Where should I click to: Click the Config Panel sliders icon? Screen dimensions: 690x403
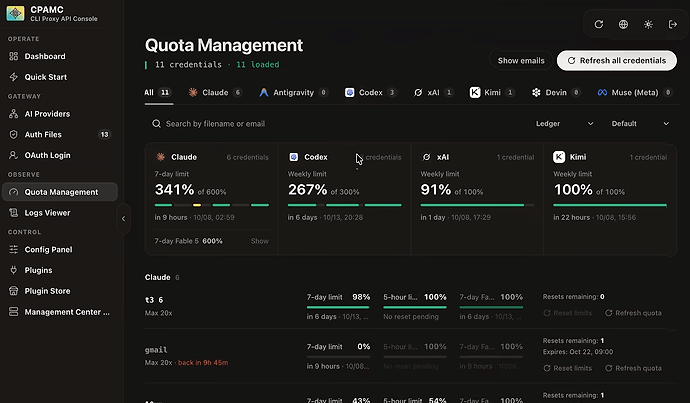point(14,249)
